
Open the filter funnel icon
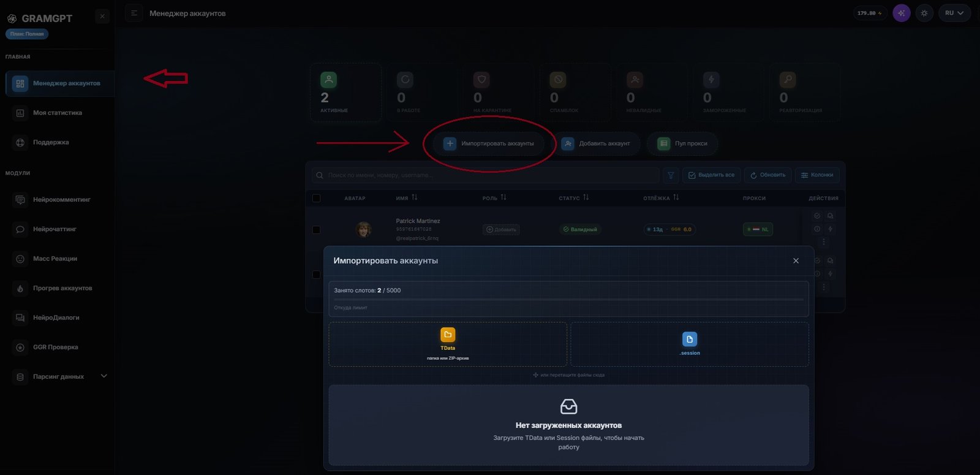click(671, 175)
